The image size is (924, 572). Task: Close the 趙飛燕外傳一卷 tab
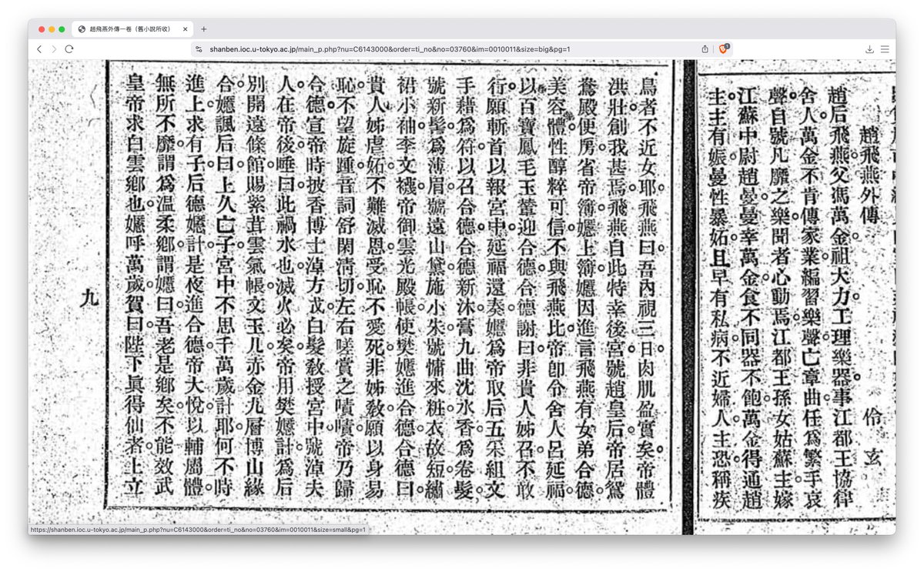(x=185, y=29)
